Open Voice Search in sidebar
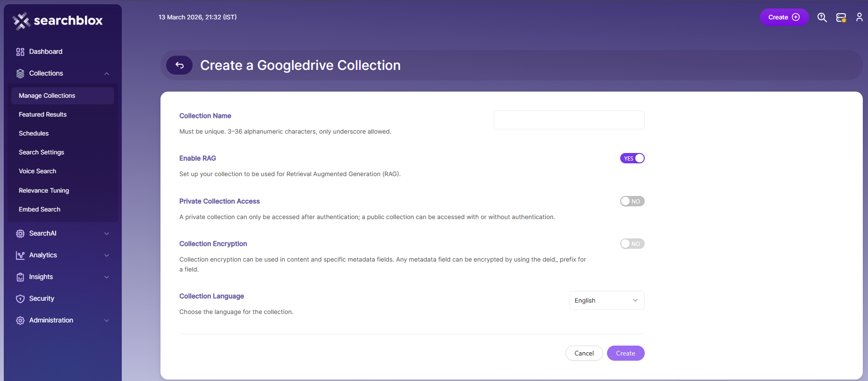 (x=63, y=171)
